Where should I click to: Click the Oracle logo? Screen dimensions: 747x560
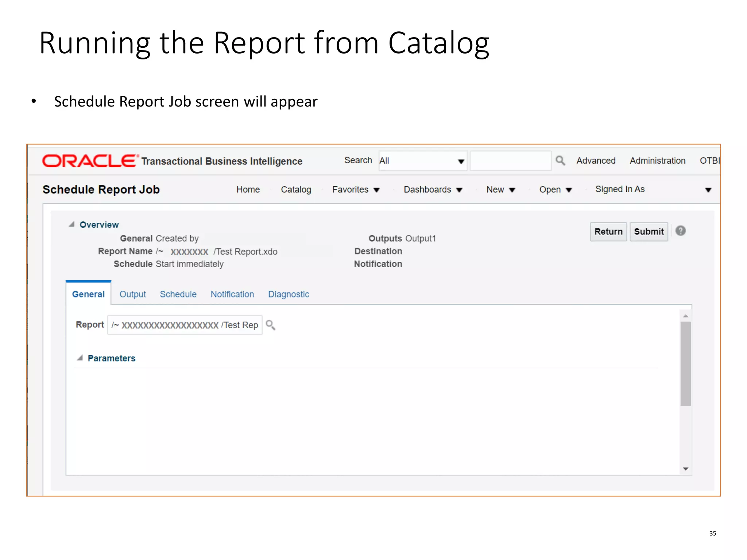(x=90, y=161)
